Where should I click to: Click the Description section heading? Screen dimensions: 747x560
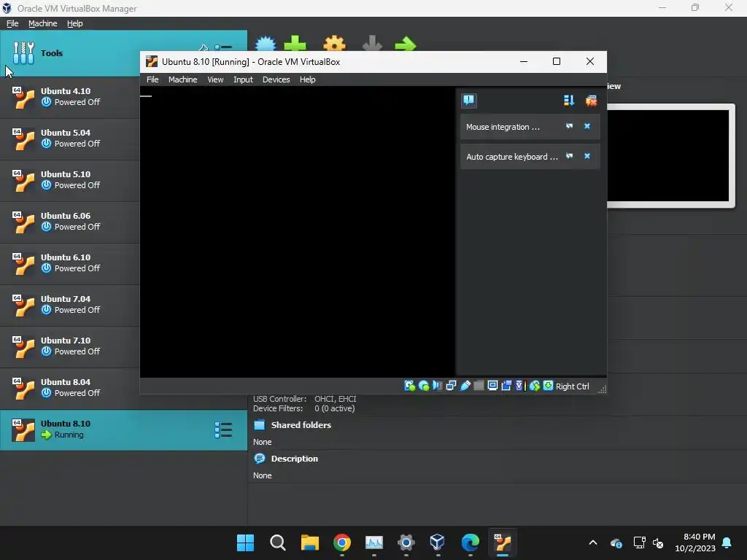(295, 459)
